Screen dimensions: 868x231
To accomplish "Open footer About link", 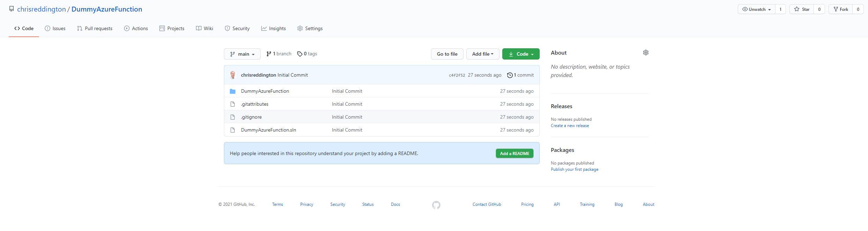I will 648,204.
